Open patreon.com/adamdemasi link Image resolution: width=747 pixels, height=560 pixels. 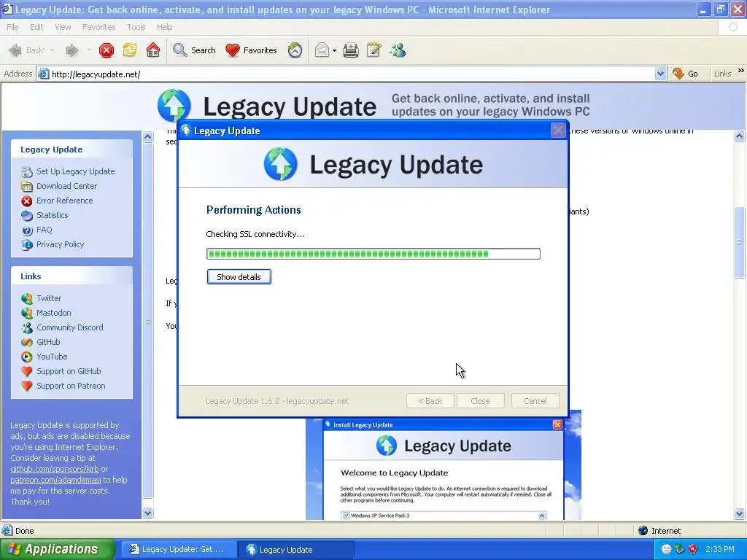pyautogui.click(x=55, y=480)
